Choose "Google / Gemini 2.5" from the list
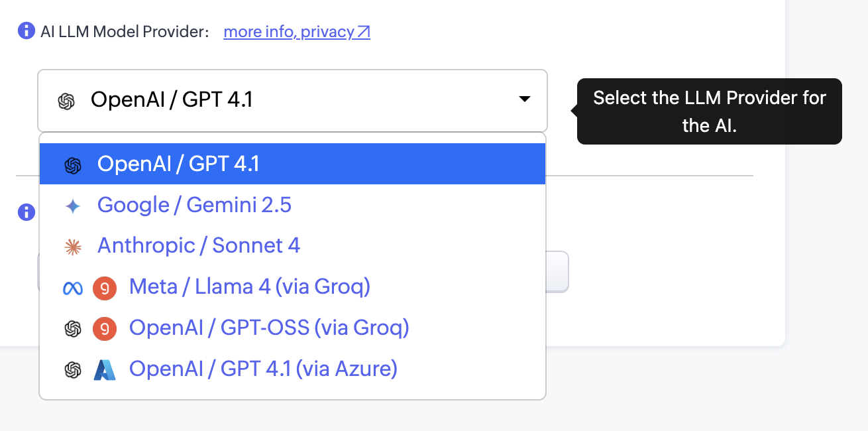 click(x=194, y=205)
